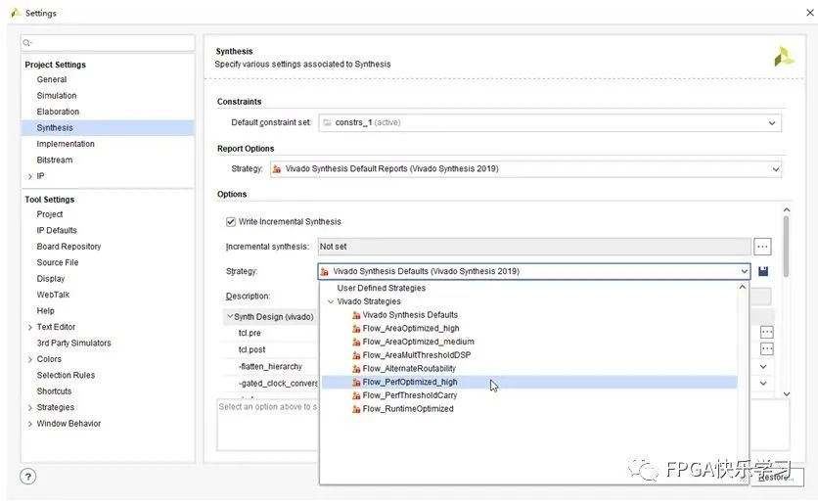Screen dimensions: 818x504
Task: Click the Flow_AreaOptimized_high strategy icon
Action: click(x=356, y=329)
